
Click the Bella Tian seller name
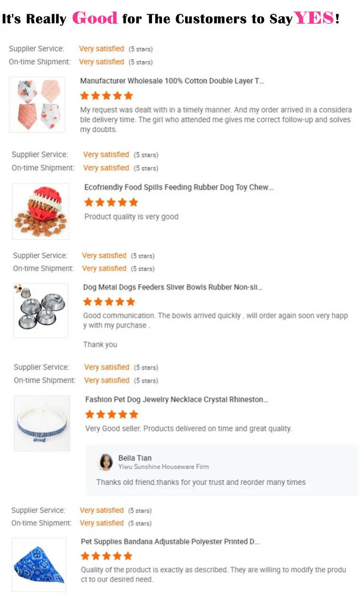click(x=135, y=458)
